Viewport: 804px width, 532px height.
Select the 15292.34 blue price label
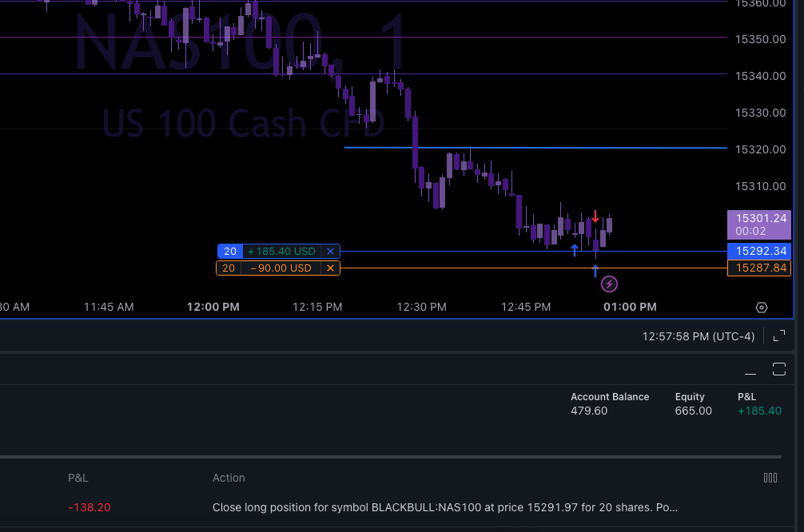(758, 251)
